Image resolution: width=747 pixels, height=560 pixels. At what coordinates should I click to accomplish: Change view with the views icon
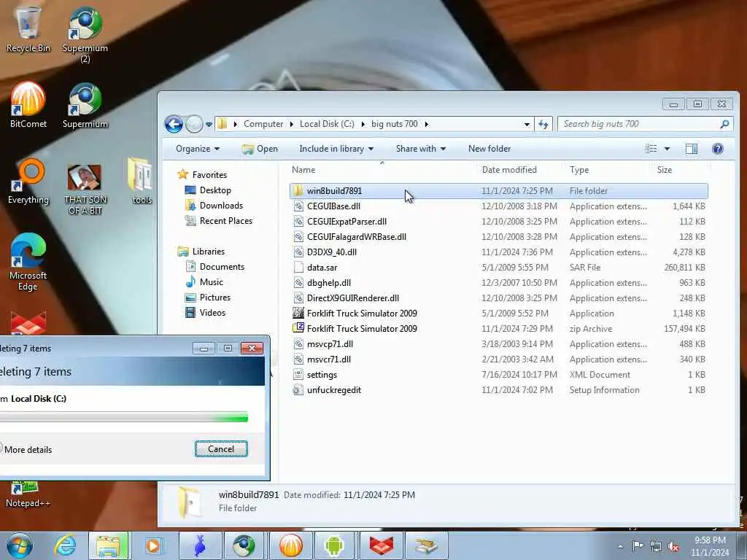point(651,149)
